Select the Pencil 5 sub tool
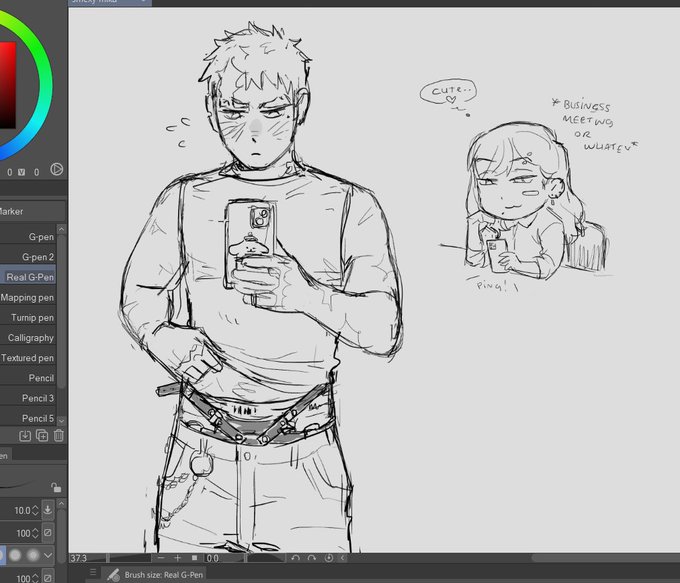Viewport: 680px width, 583px height. (28, 418)
